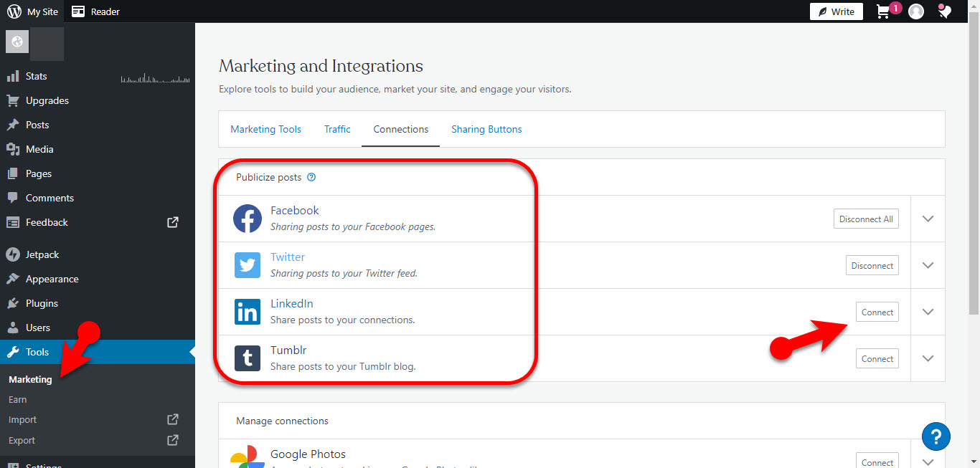The width and height of the screenshot is (980, 468).
Task: Click 'Share posts to your connections.' text
Action: (342, 320)
